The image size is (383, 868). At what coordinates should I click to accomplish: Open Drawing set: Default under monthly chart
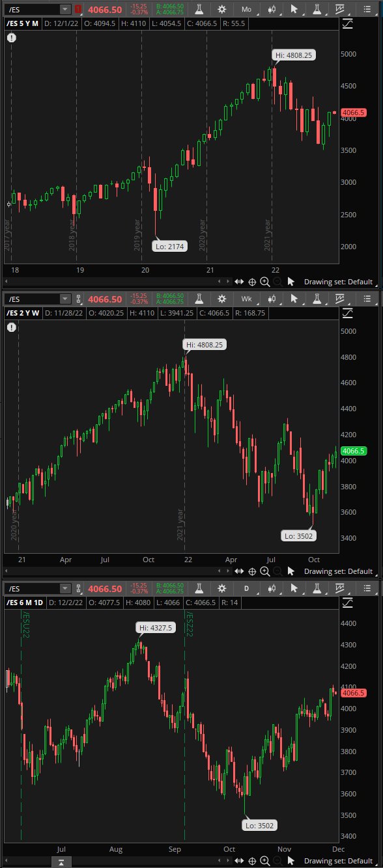tap(338, 282)
